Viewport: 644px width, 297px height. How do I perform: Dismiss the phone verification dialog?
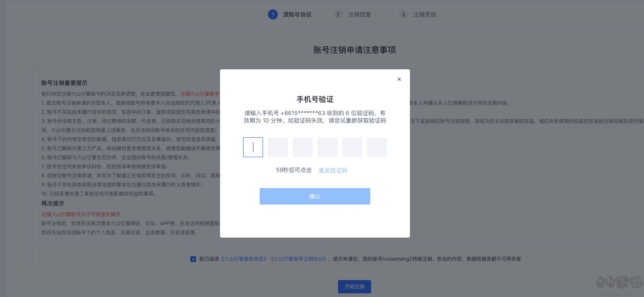[x=399, y=79]
